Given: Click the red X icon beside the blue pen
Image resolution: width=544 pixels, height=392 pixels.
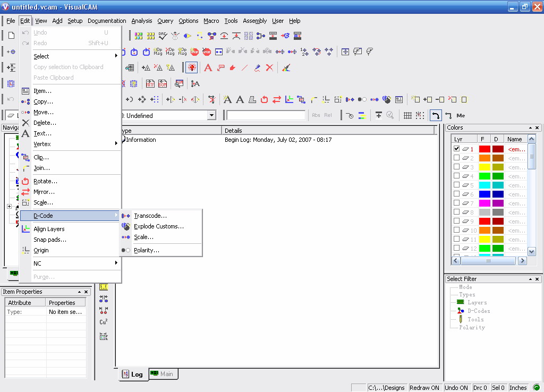Looking at the screenshot, I should click(x=269, y=67).
